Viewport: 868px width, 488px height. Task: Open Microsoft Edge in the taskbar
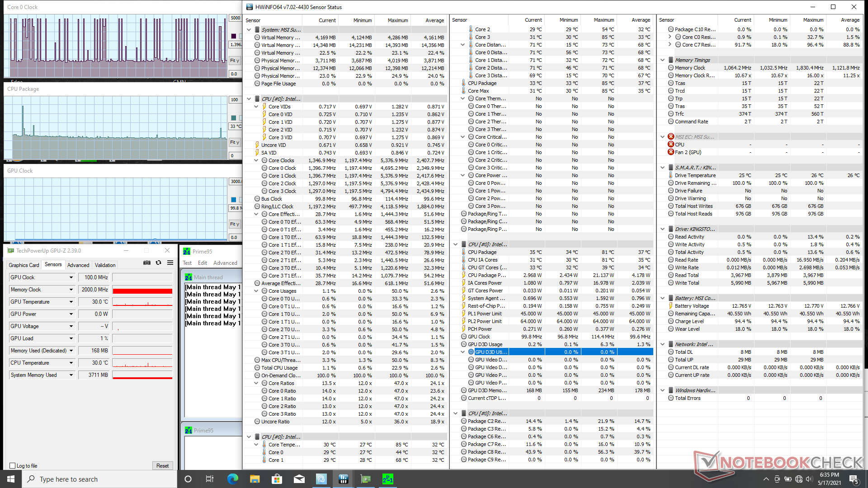232,479
